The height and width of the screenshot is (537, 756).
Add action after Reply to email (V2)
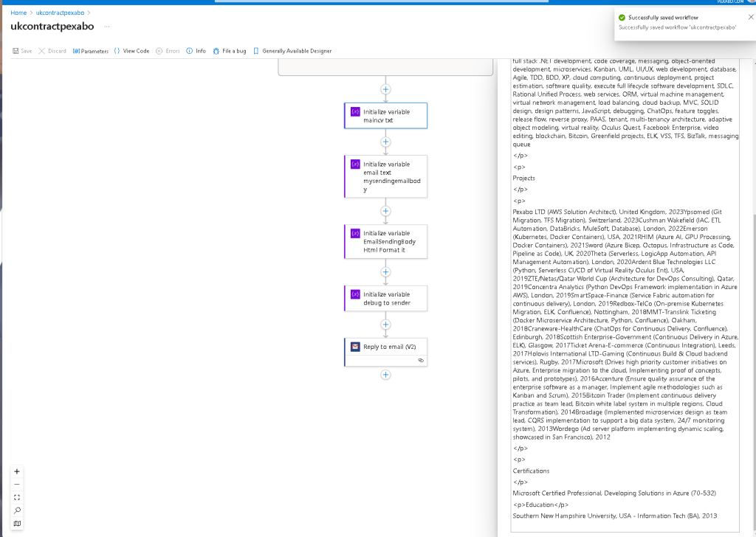[385, 375]
